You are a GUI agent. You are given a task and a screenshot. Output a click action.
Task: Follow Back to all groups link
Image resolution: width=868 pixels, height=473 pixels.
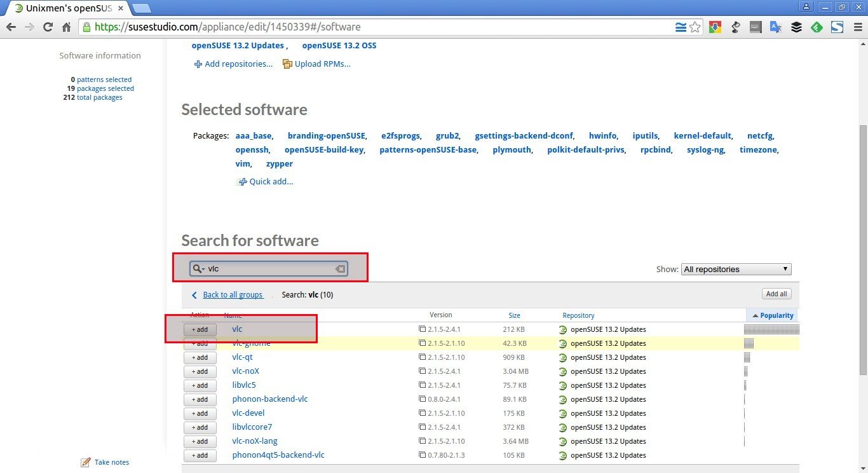coord(233,295)
